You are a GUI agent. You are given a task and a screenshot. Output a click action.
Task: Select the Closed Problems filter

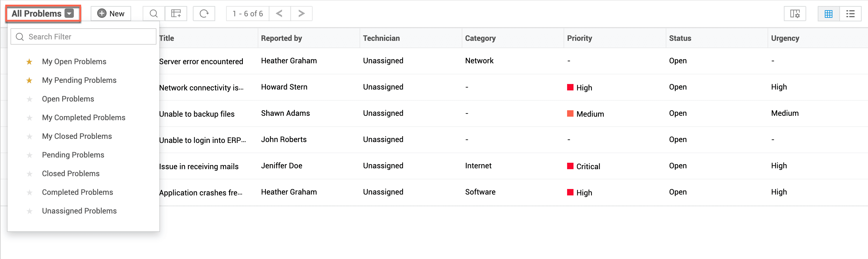pyautogui.click(x=71, y=174)
